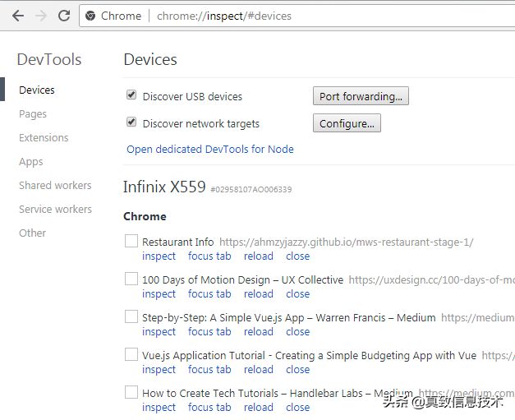Focus tab for 100 Days of Motion Design
Image resolution: width=515 pixels, height=420 pixels.
pyautogui.click(x=209, y=294)
